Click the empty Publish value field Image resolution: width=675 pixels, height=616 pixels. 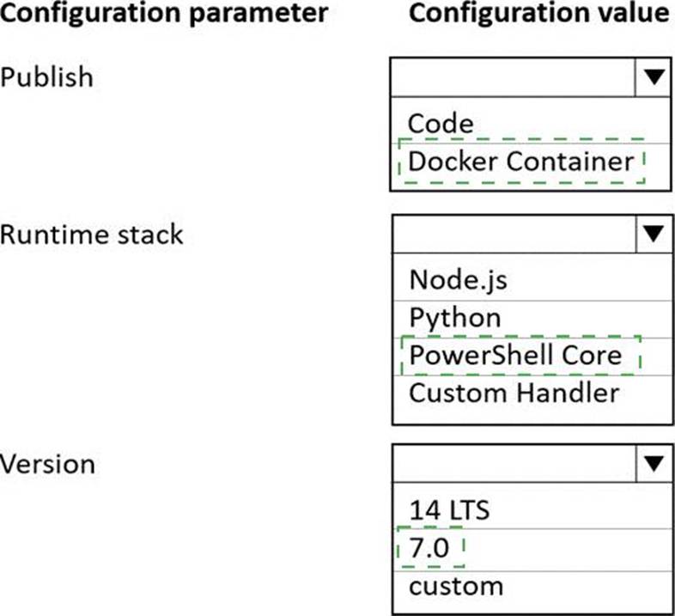(x=514, y=77)
